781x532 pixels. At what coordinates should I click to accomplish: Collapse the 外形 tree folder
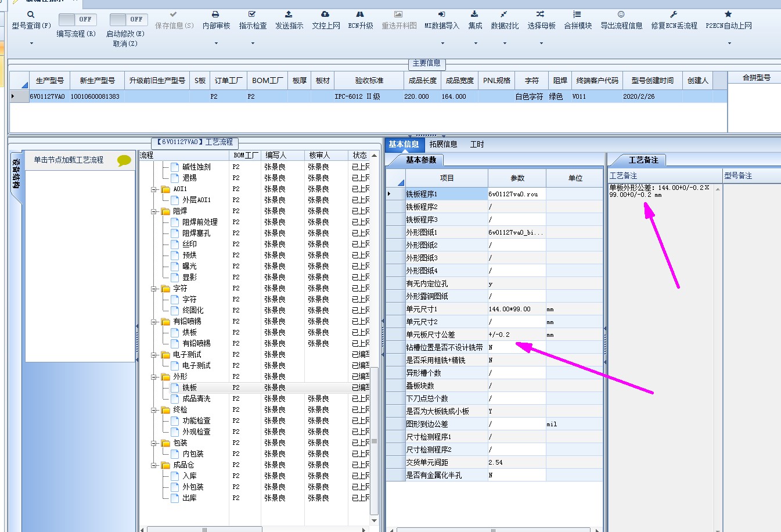coord(154,377)
